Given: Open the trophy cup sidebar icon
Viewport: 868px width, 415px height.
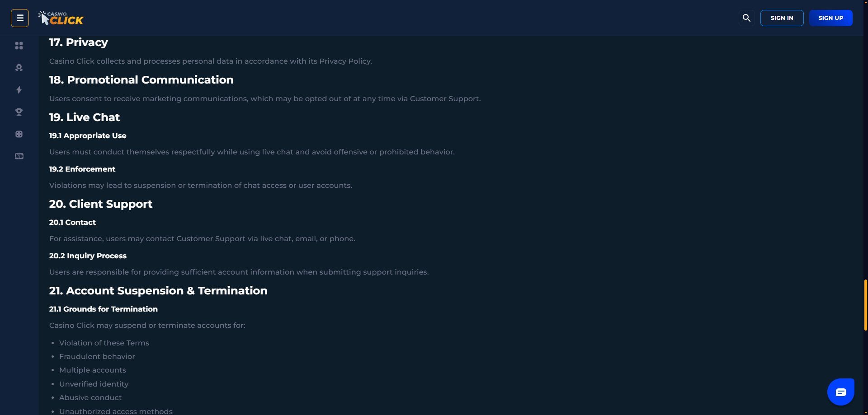Looking at the screenshot, I should pyautogui.click(x=19, y=112).
